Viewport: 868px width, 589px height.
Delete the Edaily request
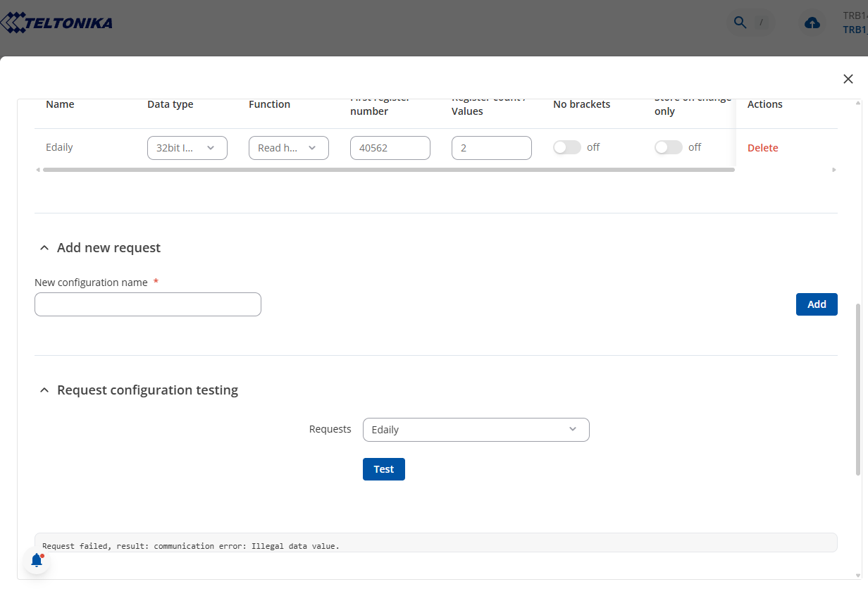click(762, 148)
